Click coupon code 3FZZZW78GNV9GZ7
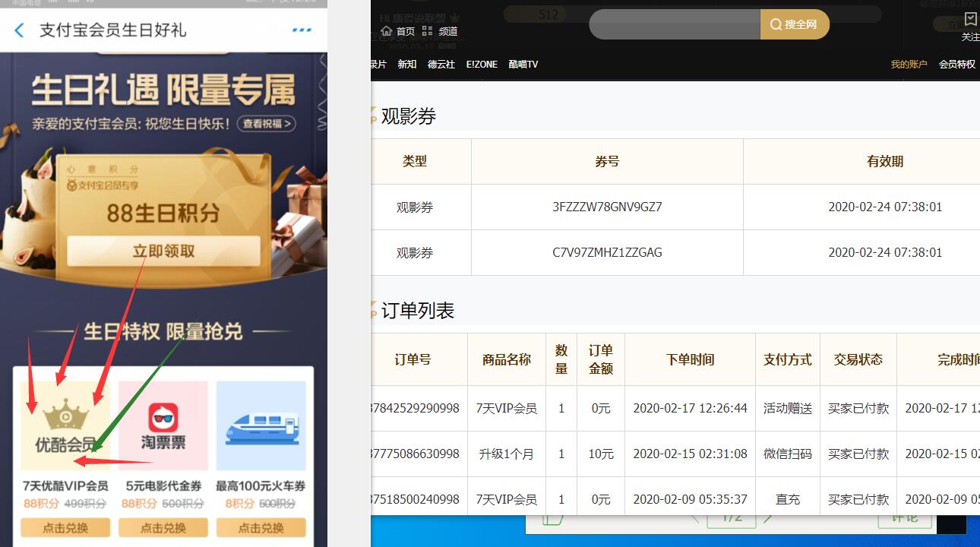Image resolution: width=980 pixels, height=547 pixels. (607, 207)
